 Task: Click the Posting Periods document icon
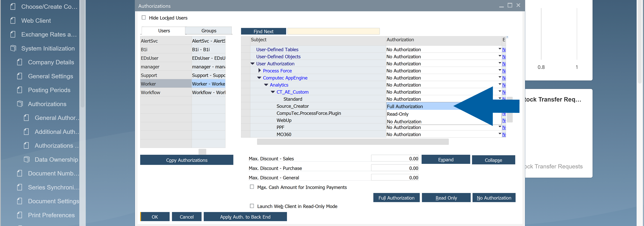click(20, 90)
